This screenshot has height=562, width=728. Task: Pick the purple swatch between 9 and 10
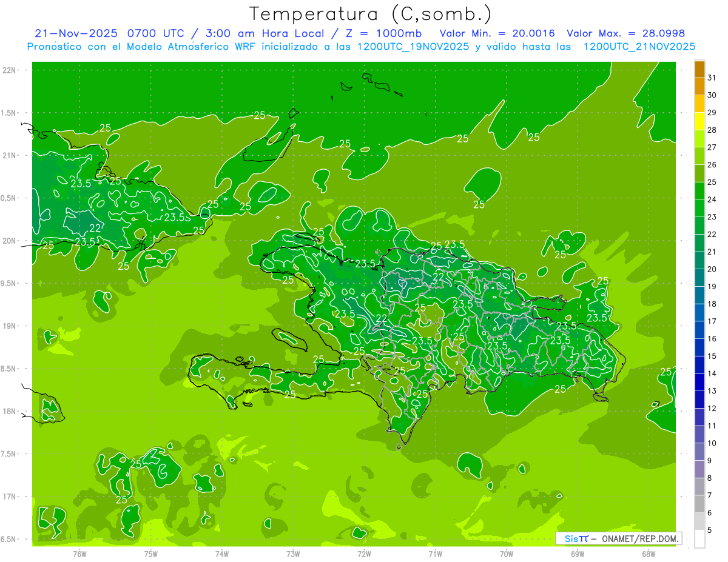699,452
